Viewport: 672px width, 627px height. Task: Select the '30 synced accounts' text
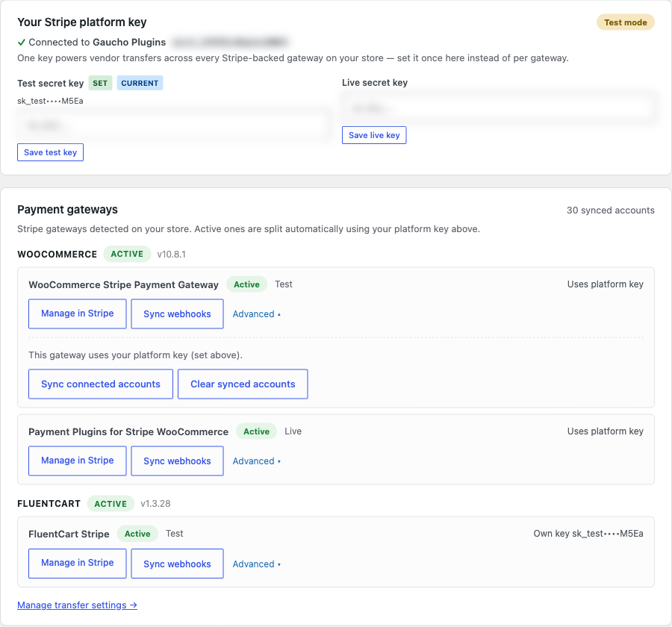(610, 210)
